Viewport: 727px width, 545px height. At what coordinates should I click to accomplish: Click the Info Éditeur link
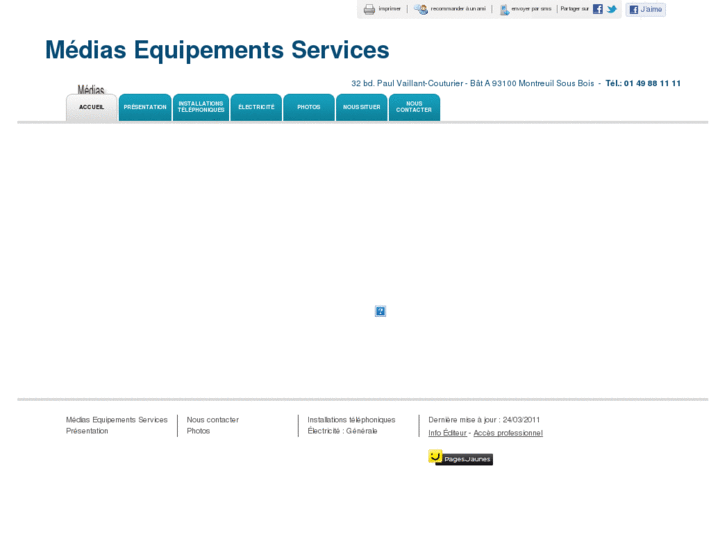(447, 433)
